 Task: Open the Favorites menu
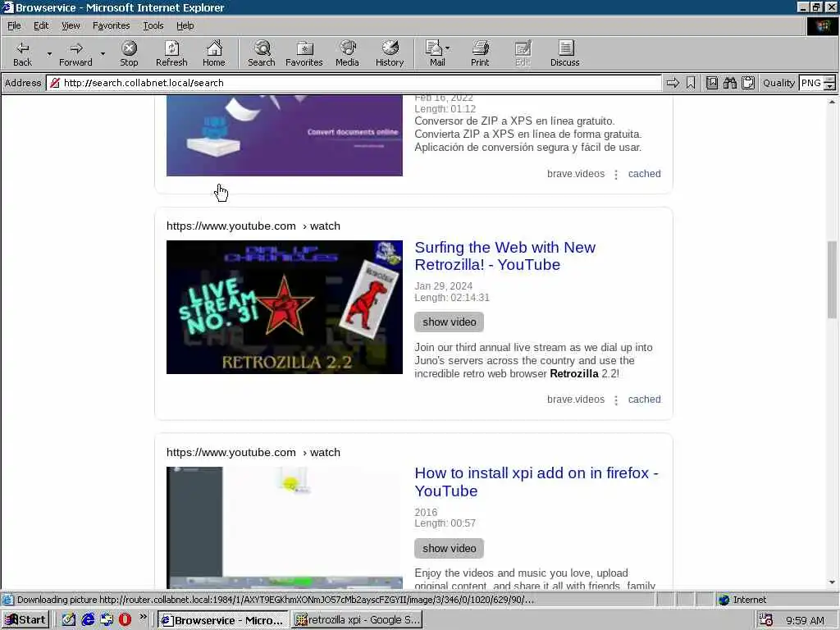click(111, 25)
